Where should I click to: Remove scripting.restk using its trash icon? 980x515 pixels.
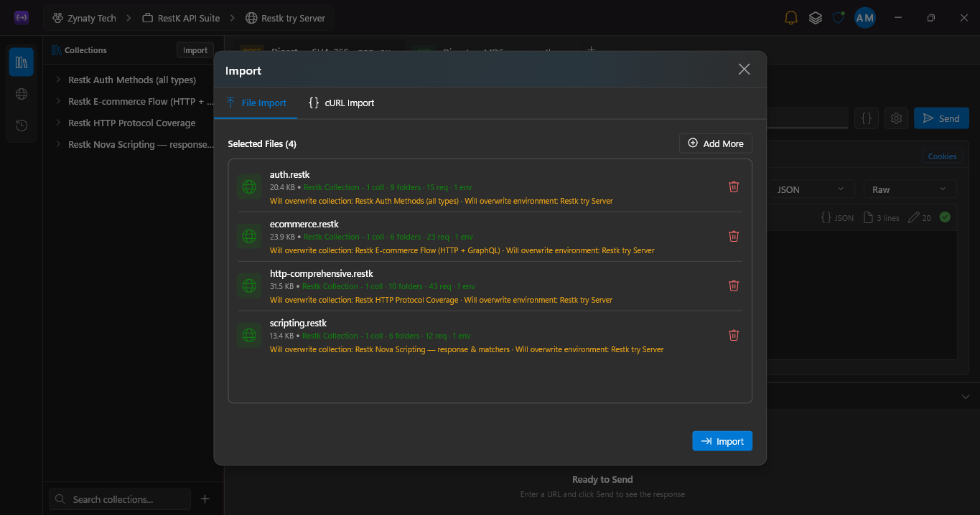[734, 335]
